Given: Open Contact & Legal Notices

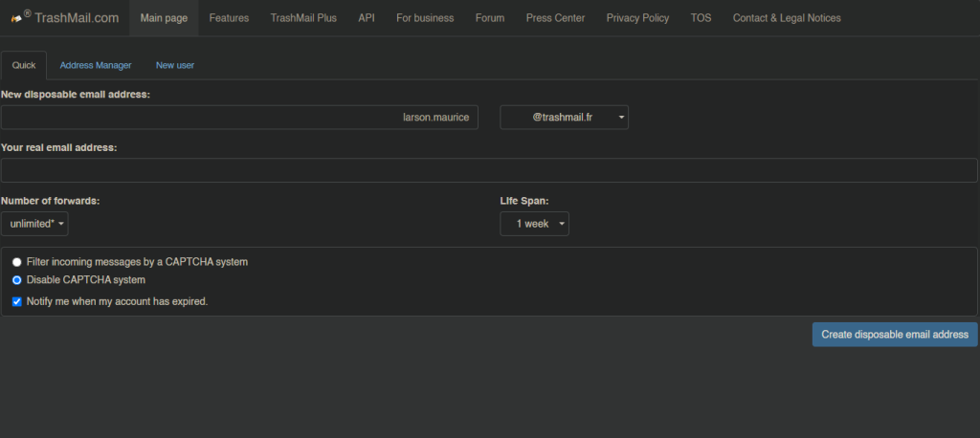Looking at the screenshot, I should coord(787,18).
